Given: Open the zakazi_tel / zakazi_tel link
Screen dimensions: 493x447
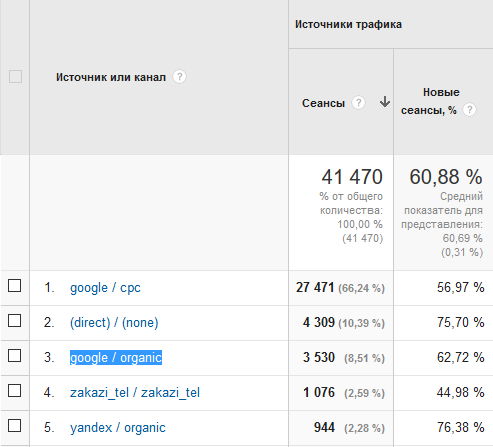Looking at the screenshot, I should coord(135,393).
